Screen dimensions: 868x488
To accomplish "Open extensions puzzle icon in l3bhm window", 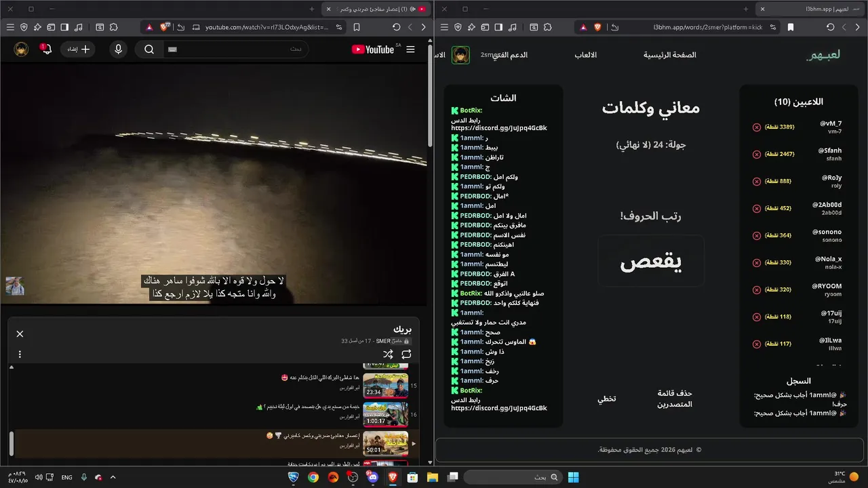I will 547,27.
